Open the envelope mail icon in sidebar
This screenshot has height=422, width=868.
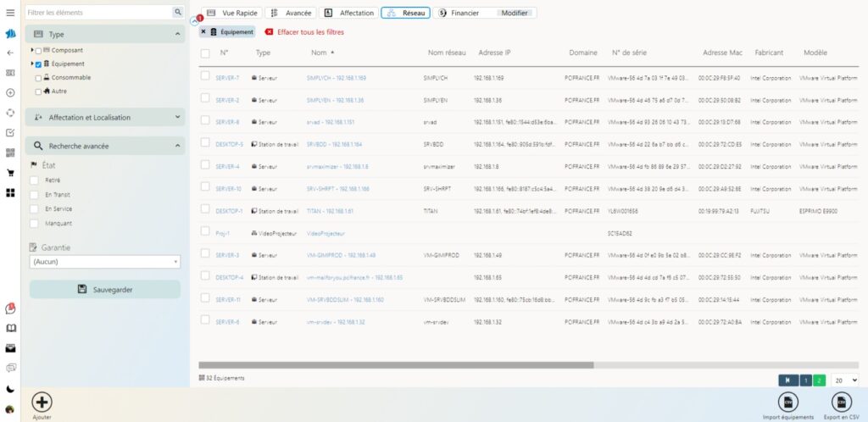(10, 347)
